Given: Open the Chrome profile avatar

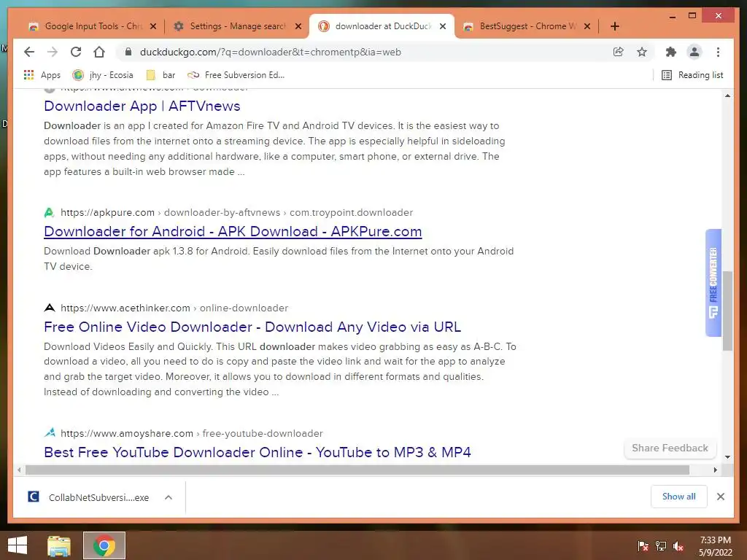Looking at the screenshot, I should [694, 52].
